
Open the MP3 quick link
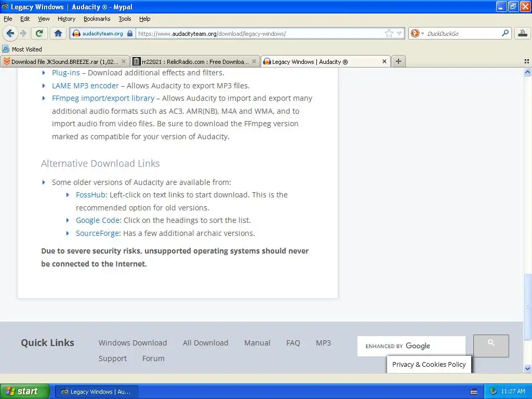(x=323, y=343)
